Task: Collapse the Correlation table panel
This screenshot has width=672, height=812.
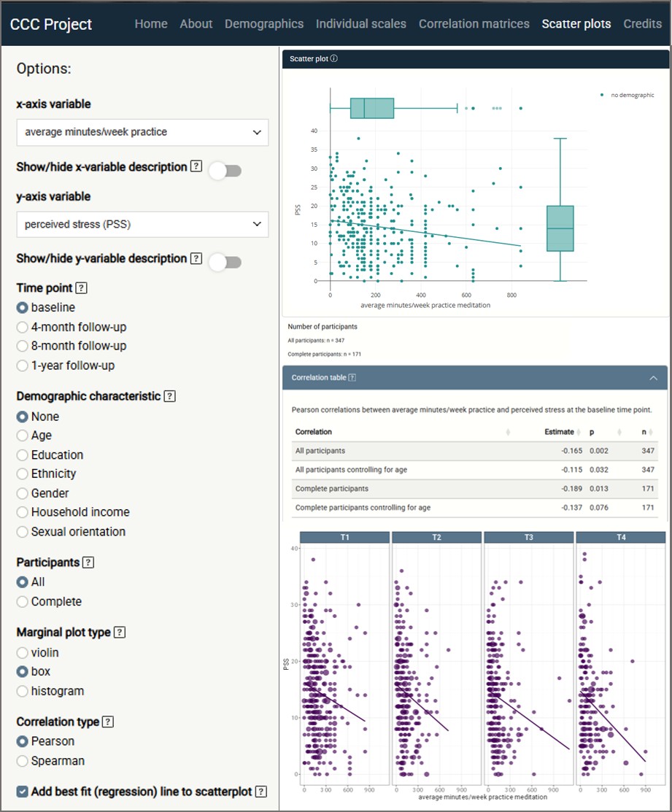Action: point(653,378)
